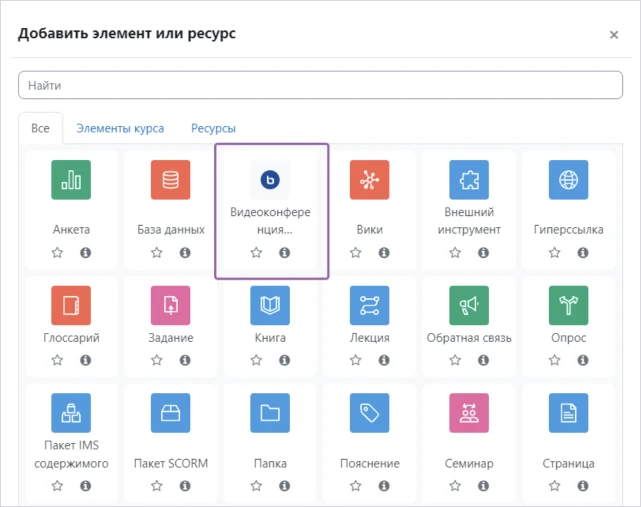Image resolution: width=641 pixels, height=507 pixels.
Task: Add a Гиперссылка globe icon resource
Action: (569, 180)
